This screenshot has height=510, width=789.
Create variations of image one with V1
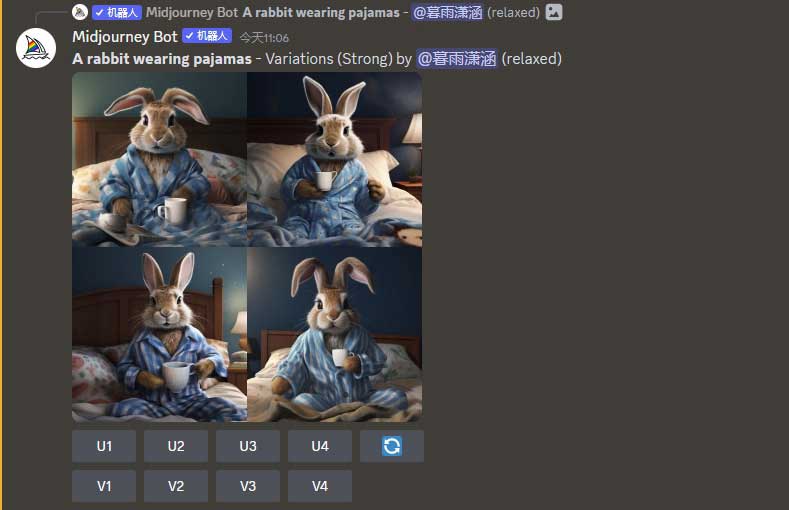(x=104, y=486)
